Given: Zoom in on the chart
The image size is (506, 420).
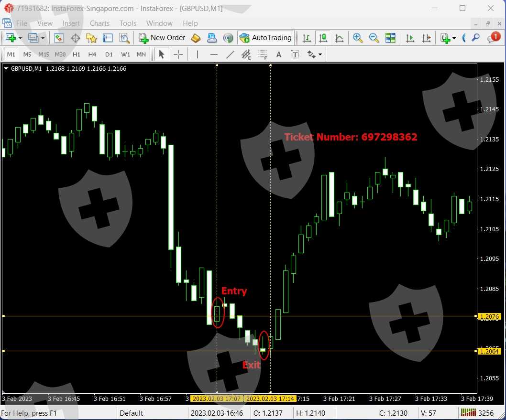Looking at the screenshot, I should (x=357, y=38).
